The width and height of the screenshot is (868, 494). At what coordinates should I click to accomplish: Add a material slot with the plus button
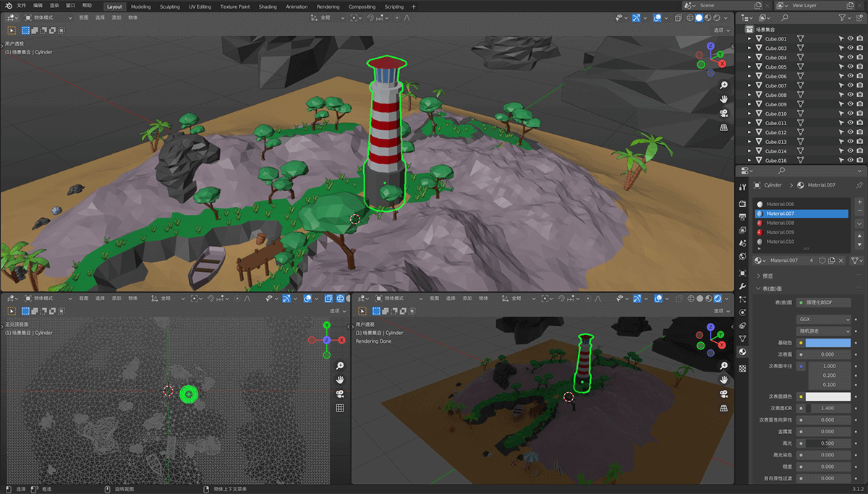coord(859,202)
